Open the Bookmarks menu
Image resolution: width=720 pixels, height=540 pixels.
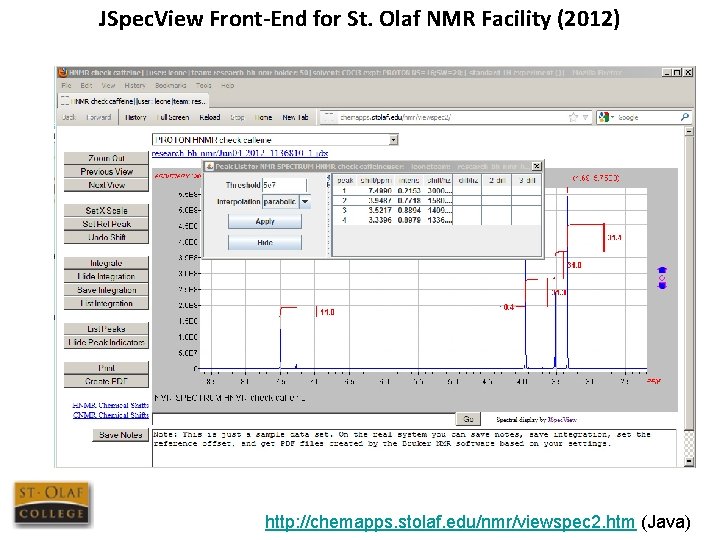click(x=170, y=85)
